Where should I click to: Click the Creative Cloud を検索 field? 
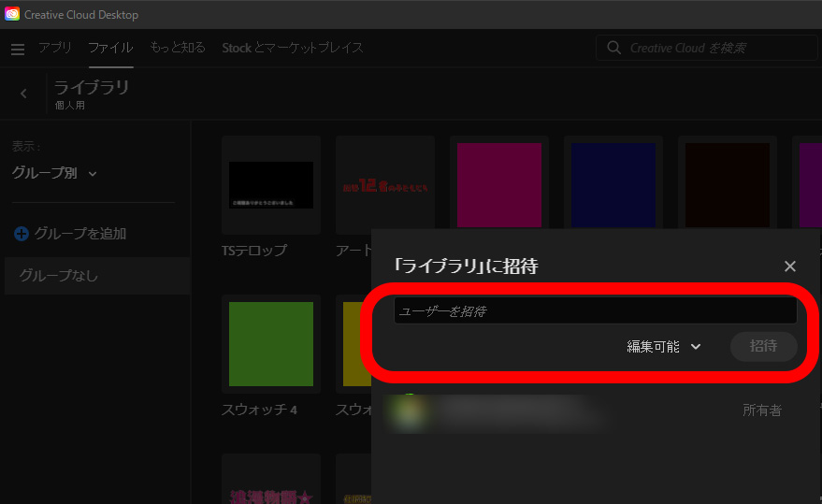coord(707,48)
